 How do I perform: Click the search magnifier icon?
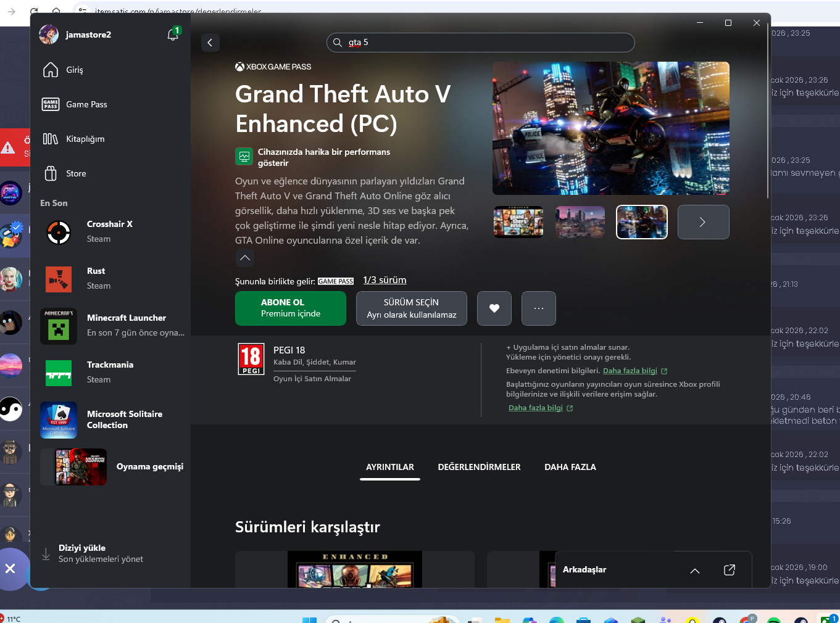pyautogui.click(x=338, y=43)
